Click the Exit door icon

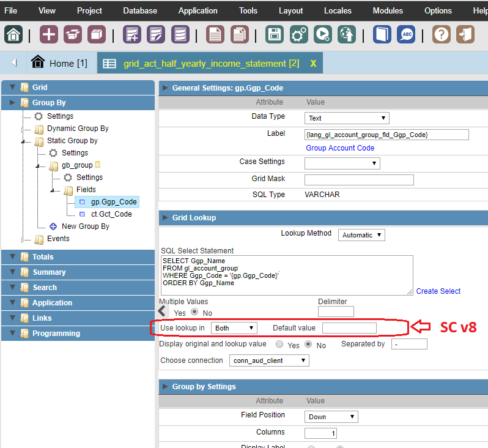tap(465, 34)
